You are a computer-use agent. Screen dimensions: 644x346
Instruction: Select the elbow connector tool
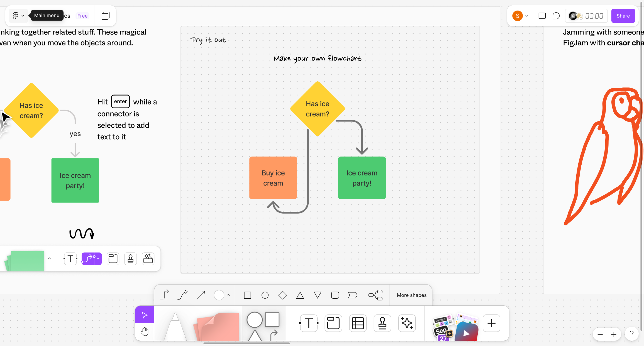[165, 295]
